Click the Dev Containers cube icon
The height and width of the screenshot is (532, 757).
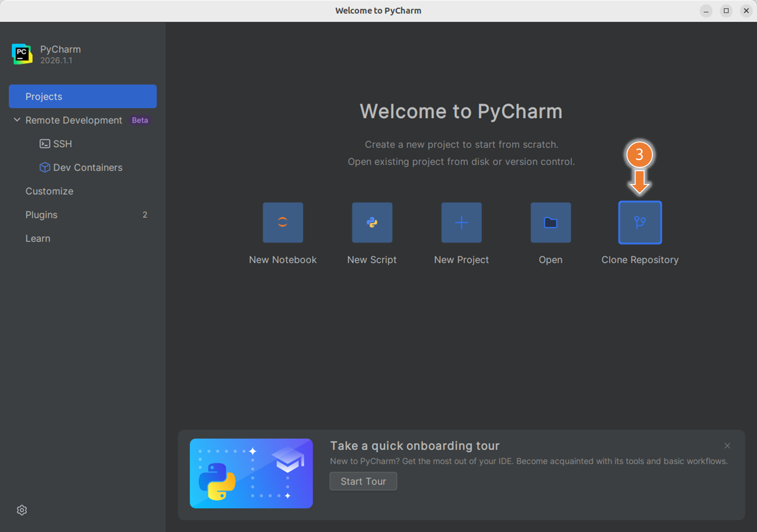pos(45,167)
